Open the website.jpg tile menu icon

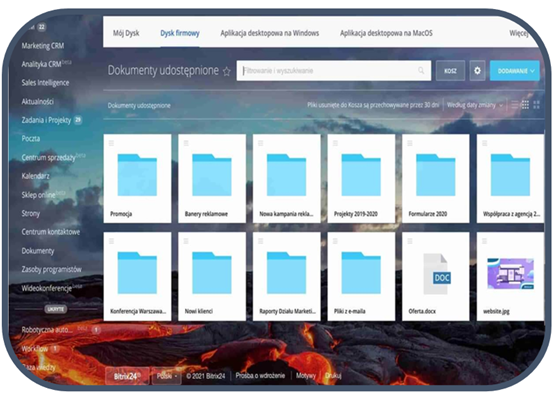pyautogui.click(x=485, y=241)
